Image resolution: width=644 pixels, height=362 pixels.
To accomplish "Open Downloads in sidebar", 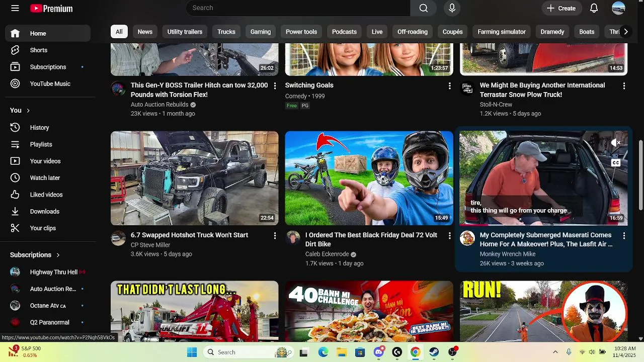I will click(x=48, y=211).
